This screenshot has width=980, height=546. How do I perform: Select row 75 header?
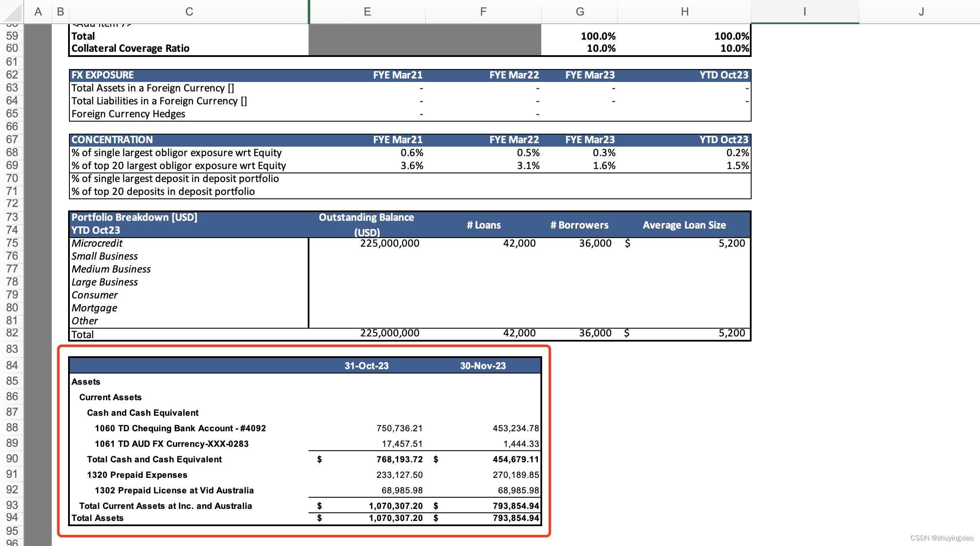pyautogui.click(x=12, y=243)
